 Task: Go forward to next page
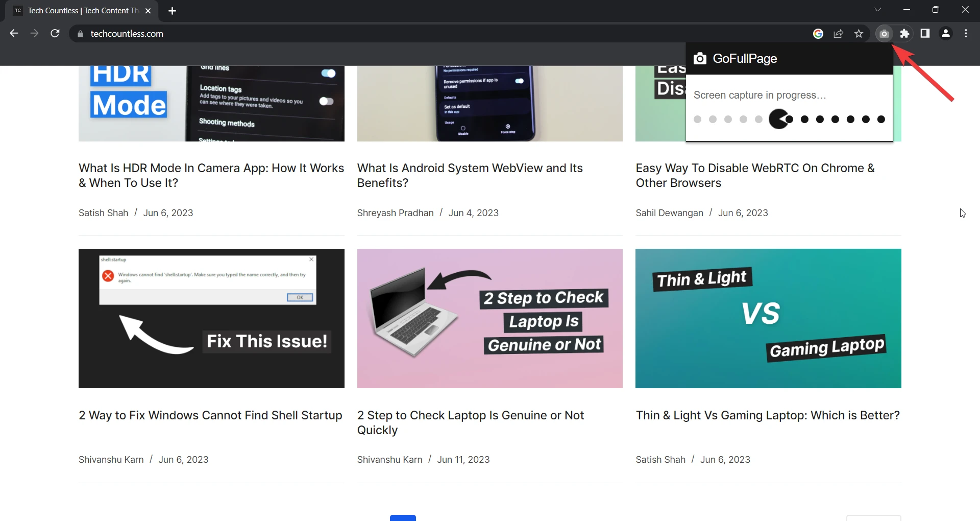coord(34,34)
